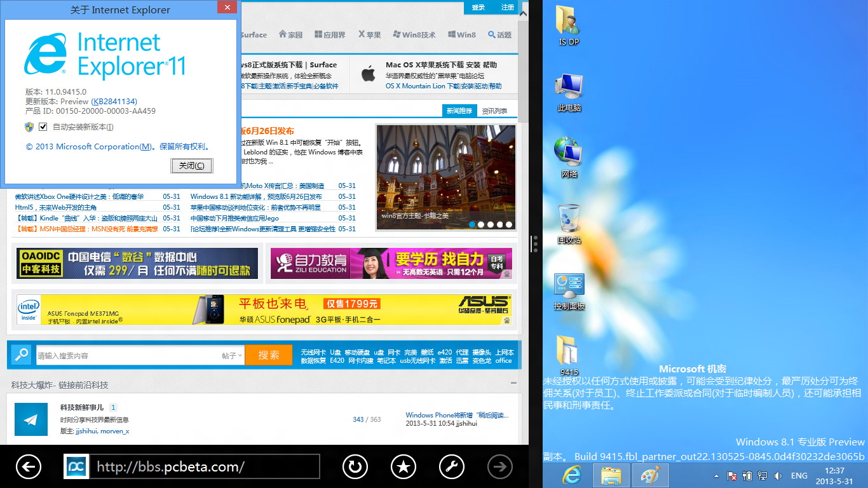This screenshot has height=488, width=868.
Task: Show hidden tray icons arrow
Action: click(x=717, y=476)
